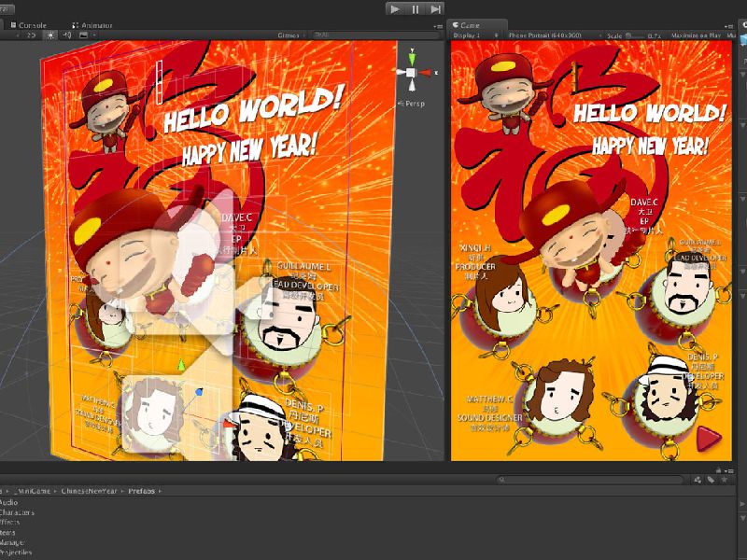Viewport: 747px width, 560px height.
Task: Open the Phone Portrait resolution dropdown
Action: pyautogui.click(x=548, y=35)
